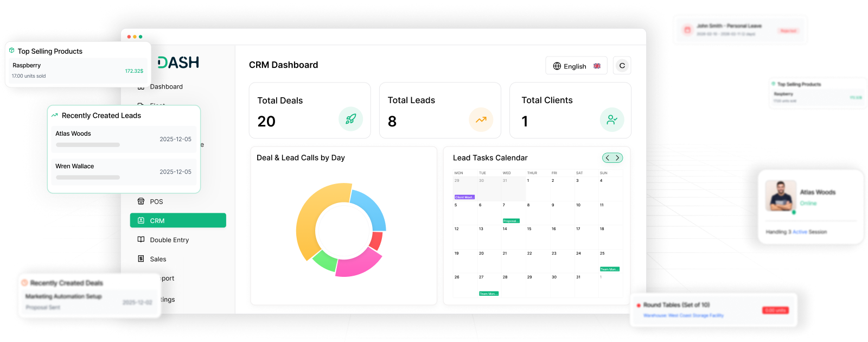This screenshot has height=342, width=868.
Task: Click the DASH logo
Action: click(x=178, y=62)
